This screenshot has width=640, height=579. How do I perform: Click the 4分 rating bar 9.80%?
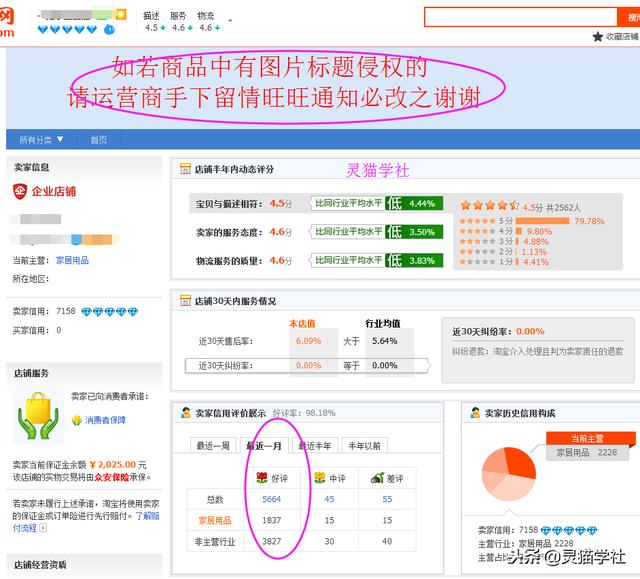518,231
